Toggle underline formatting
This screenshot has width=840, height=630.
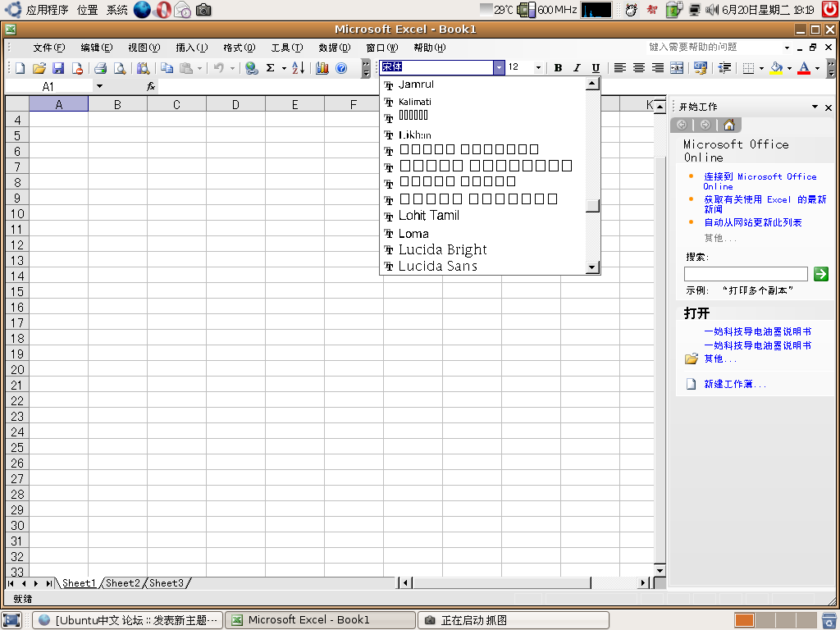[596, 68]
